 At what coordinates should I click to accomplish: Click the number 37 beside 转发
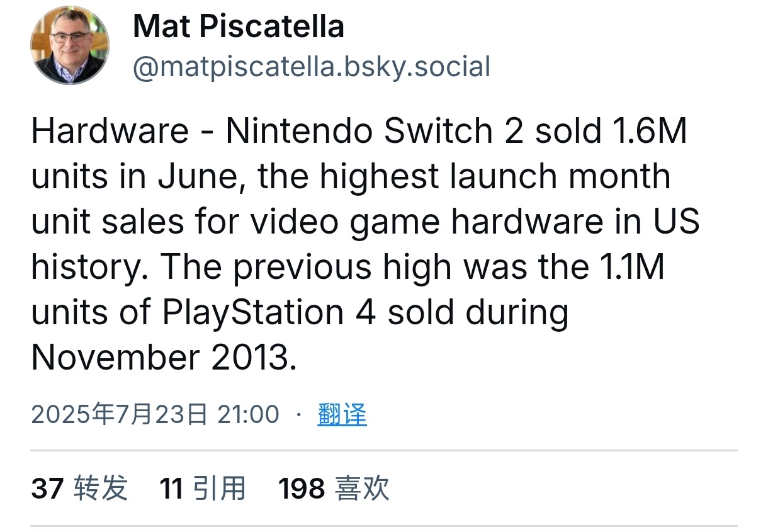(x=47, y=488)
